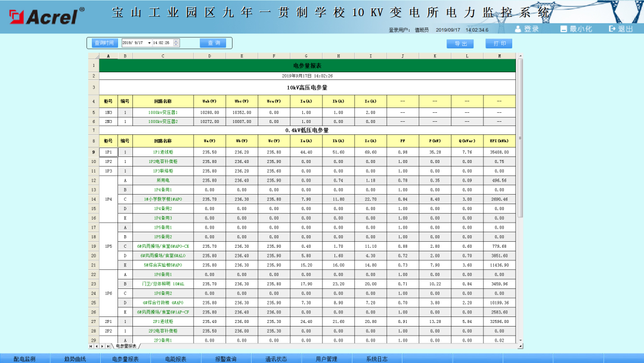This screenshot has height=363, width=644.
Task: Open the 用户管理 menu tab
Action: pyautogui.click(x=327, y=358)
